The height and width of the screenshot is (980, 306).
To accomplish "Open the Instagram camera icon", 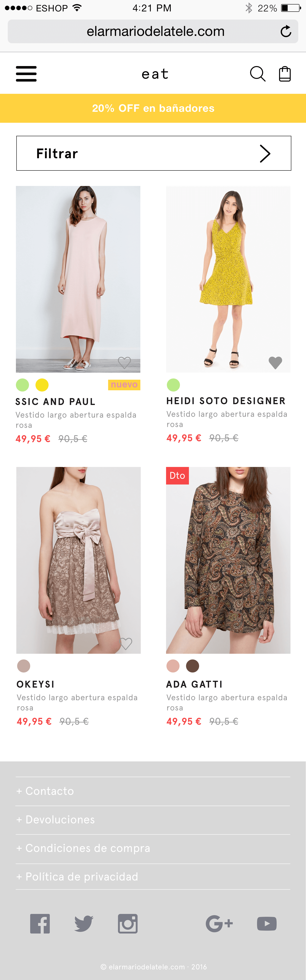I will pyautogui.click(x=128, y=923).
